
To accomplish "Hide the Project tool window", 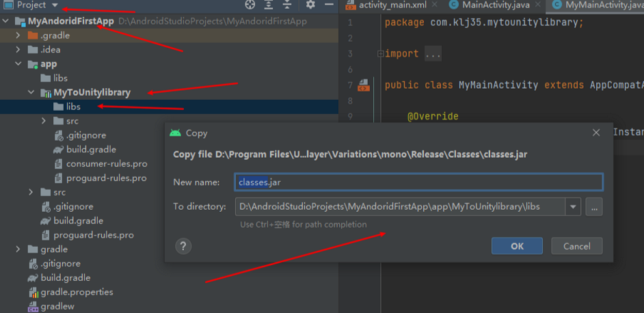I will tap(329, 5).
